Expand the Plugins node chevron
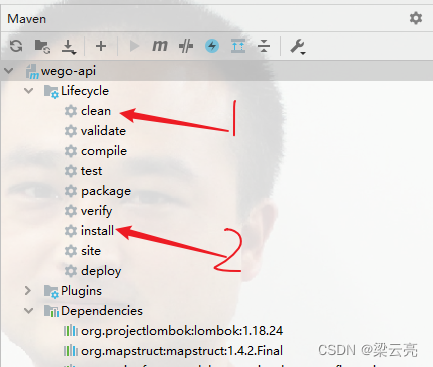 pos(28,291)
